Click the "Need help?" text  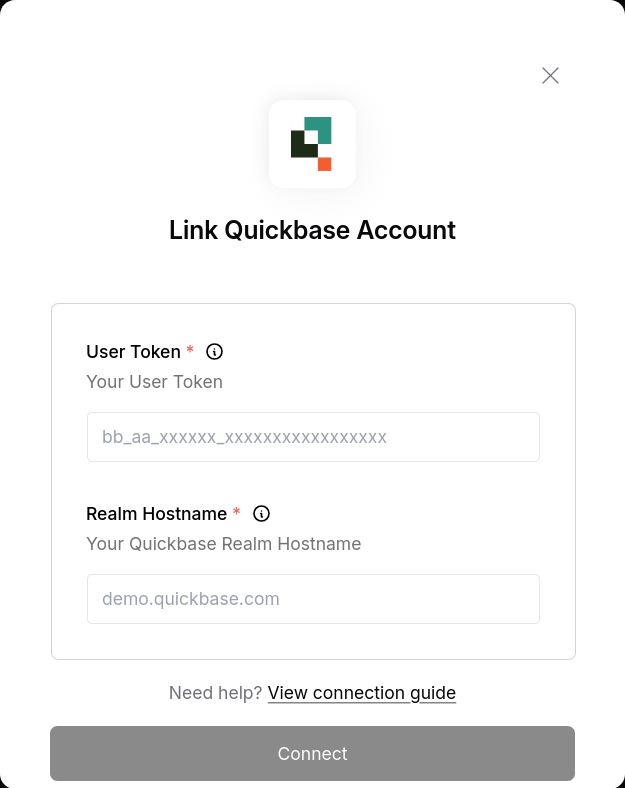coord(216,693)
